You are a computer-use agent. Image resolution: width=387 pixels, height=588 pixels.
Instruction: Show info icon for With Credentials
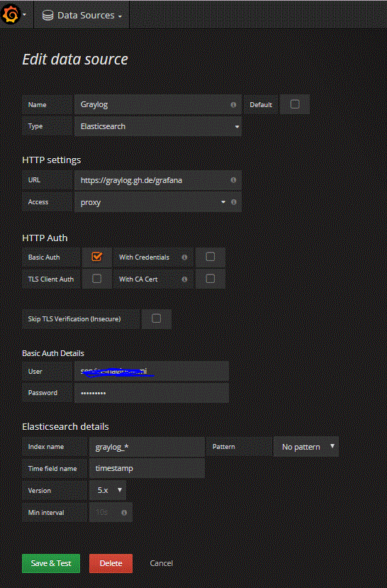pyautogui.click(x=184, y=257)
